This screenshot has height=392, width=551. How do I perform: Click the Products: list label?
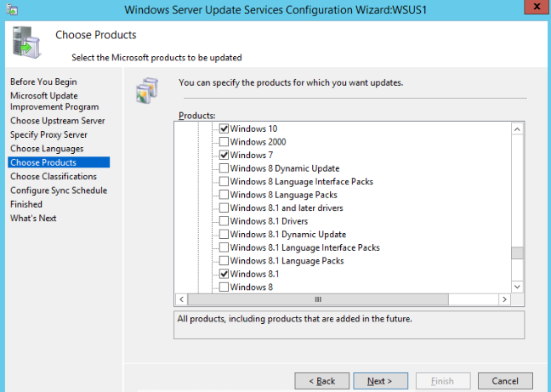click(x=196, y=116)
